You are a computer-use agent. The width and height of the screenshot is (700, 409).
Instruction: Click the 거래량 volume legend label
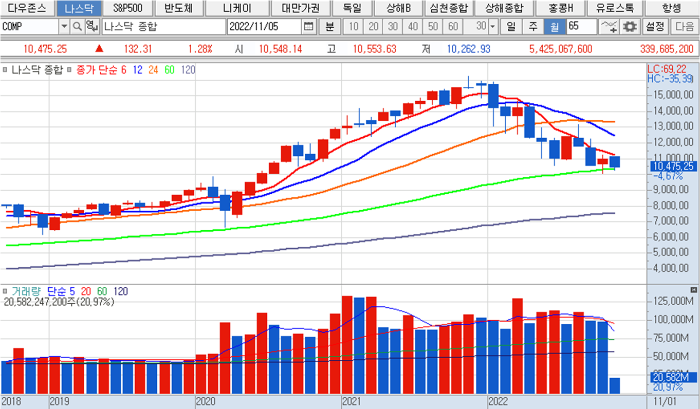[x=26, y=291]
